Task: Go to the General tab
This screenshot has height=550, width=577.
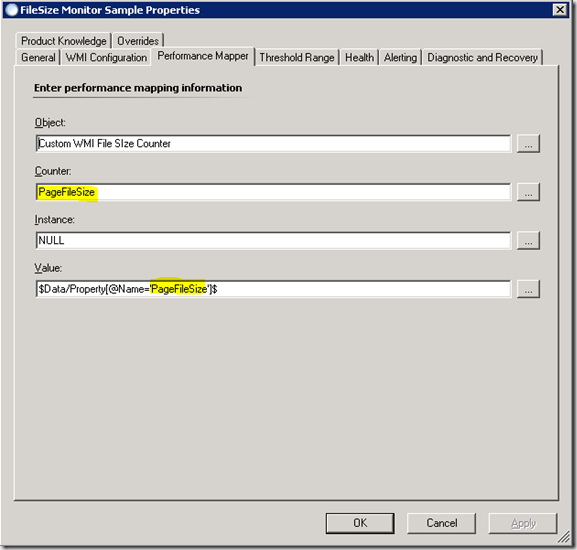Action: [x=38, y=58]
